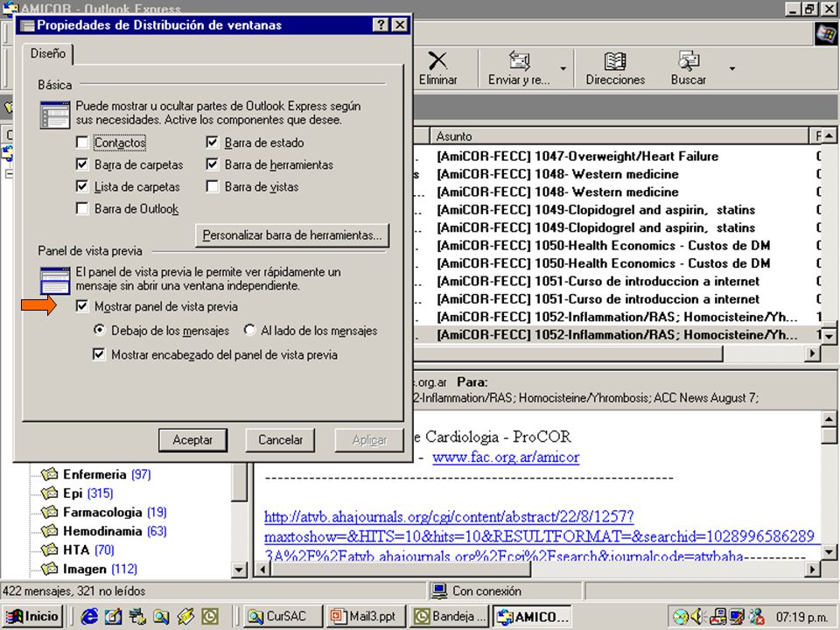Click the 07:19 p.m. clock

801,617
